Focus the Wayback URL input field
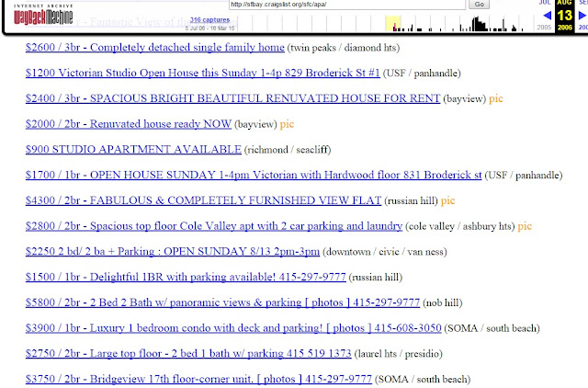588x388 pixels. point(347,5)
